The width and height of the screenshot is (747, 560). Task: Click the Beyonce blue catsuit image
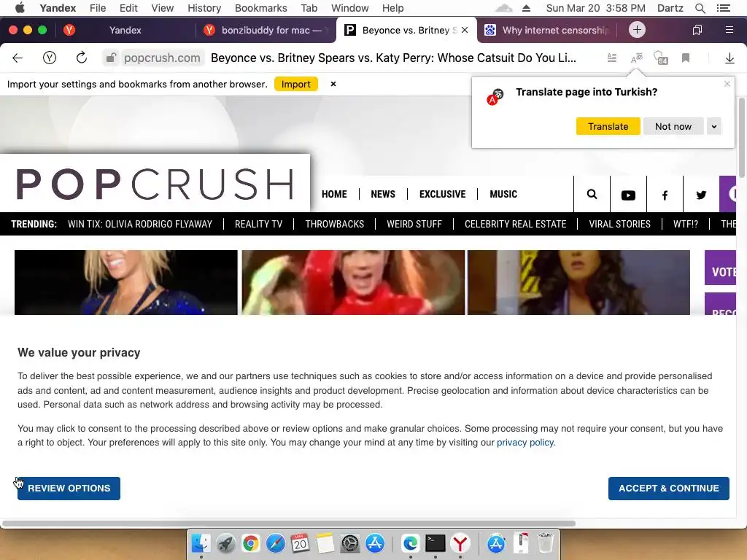pyautogui.click(x=125, y=282)
